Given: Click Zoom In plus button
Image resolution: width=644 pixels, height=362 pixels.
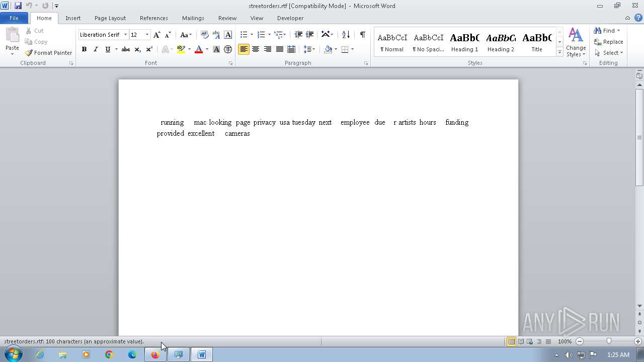Looking at the screenshot, I should pyautogui.click(x=637, y=341).
